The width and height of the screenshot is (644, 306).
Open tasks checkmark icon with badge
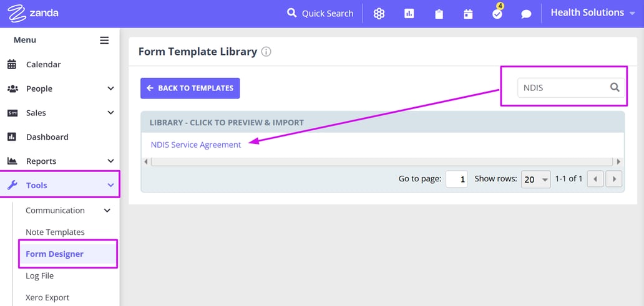(x=497, y=14)
